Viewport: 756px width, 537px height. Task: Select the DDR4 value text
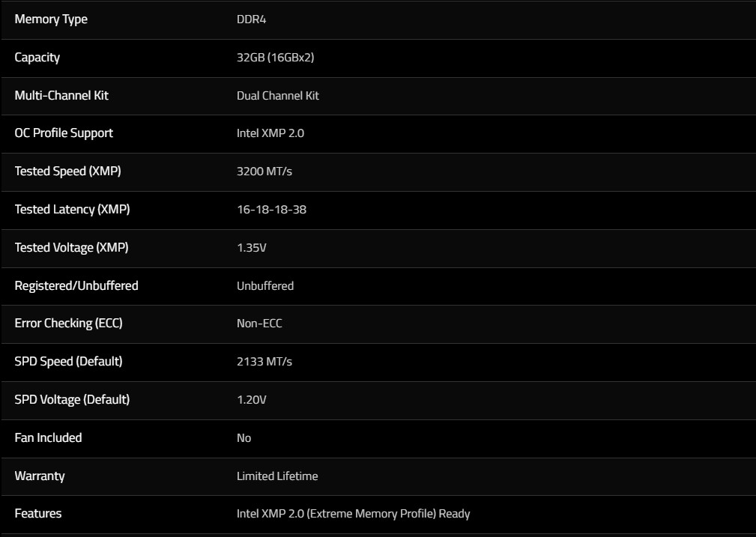(x=251, y=19)
